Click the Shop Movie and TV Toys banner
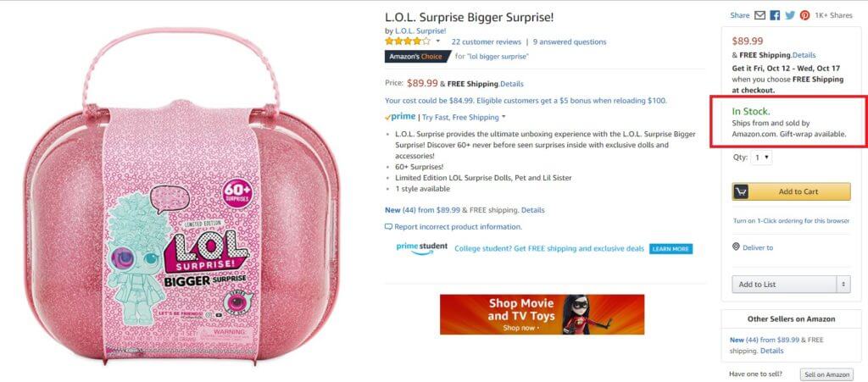This screenshot has width=868, height=382. 542,314
